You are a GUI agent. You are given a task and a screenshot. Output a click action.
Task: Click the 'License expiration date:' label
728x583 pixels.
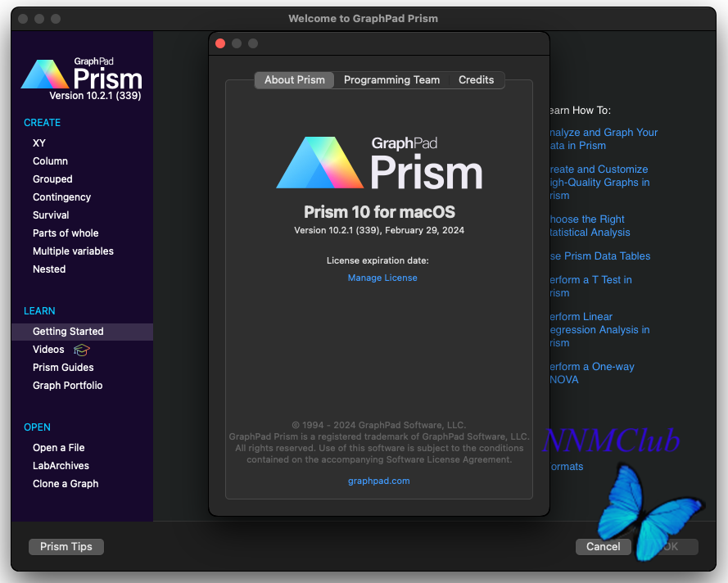point(378,260)
